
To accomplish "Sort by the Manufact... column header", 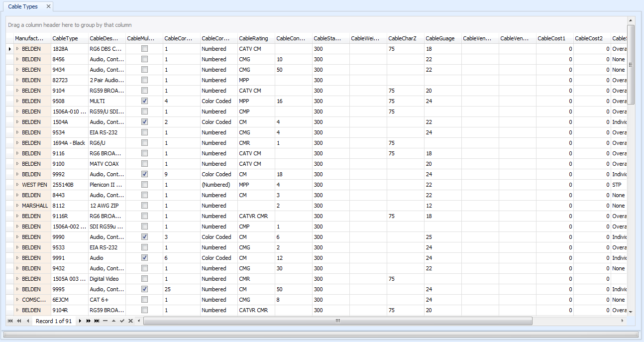I will (32, 38).
